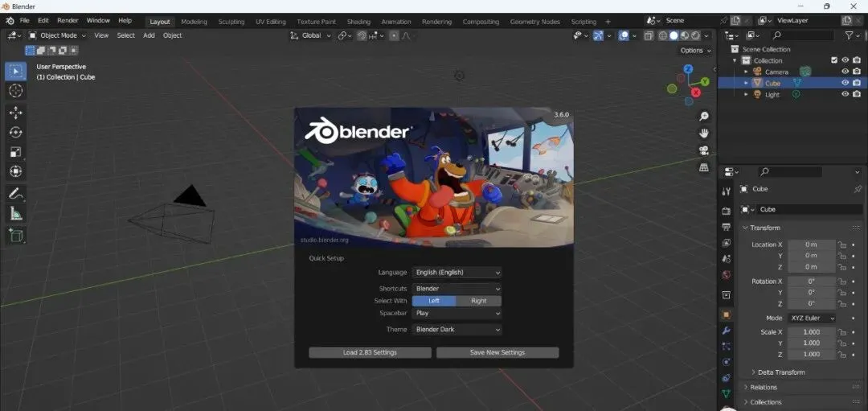The image size is (868, 411).
Task: Select the Scale tool
Action: pos(15,152)
